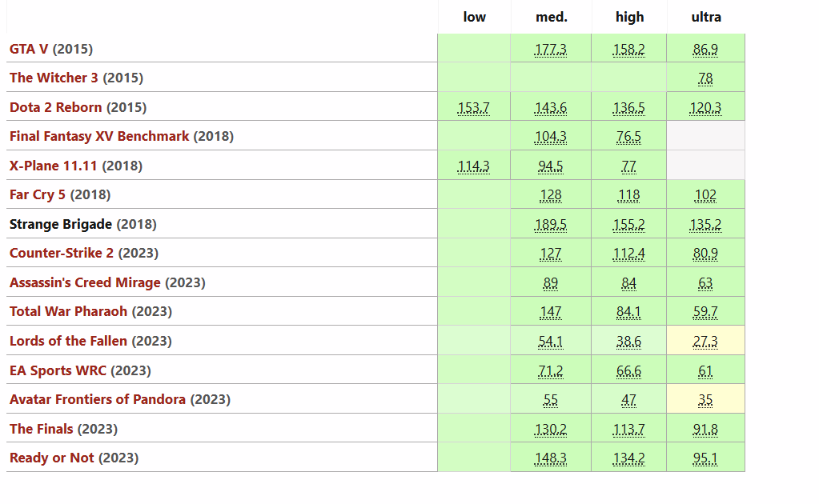Click Lords of the Fallen high value 38.6

click(x=629, y=342)
